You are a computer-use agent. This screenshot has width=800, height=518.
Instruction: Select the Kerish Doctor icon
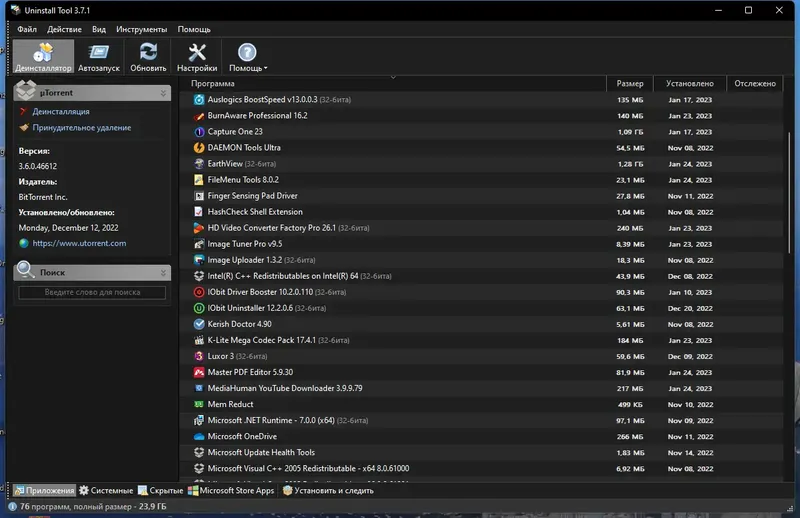(x=199, y=324)
